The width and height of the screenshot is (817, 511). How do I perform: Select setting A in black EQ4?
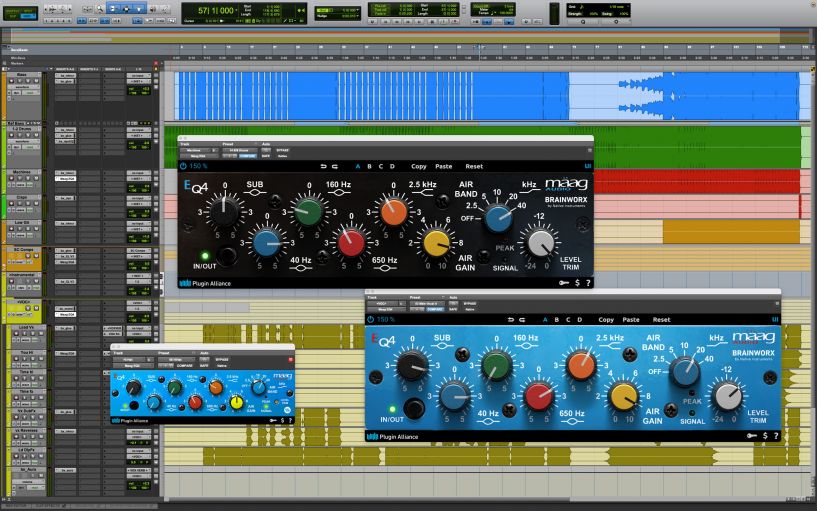click(357, 166)
